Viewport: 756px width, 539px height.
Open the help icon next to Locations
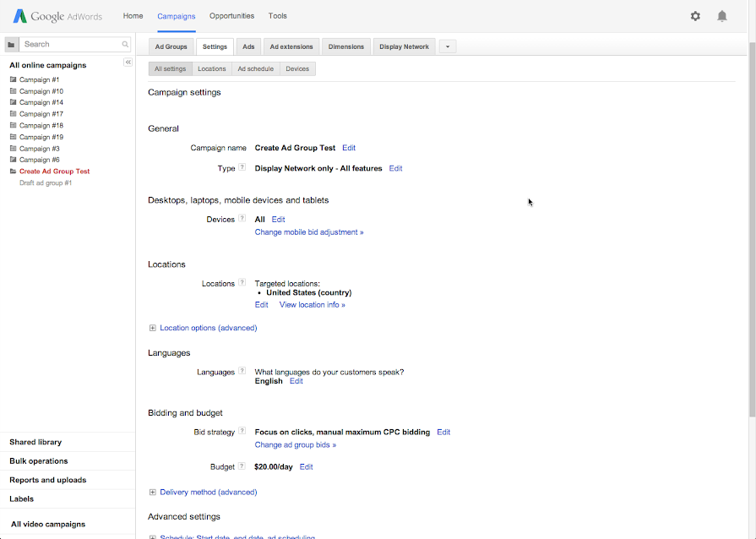(x=242, y=283)
